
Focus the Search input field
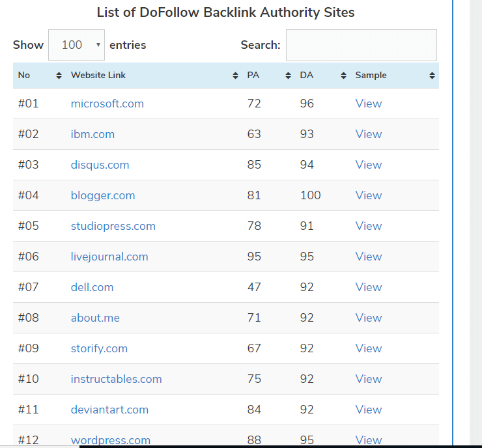[361, 45]
